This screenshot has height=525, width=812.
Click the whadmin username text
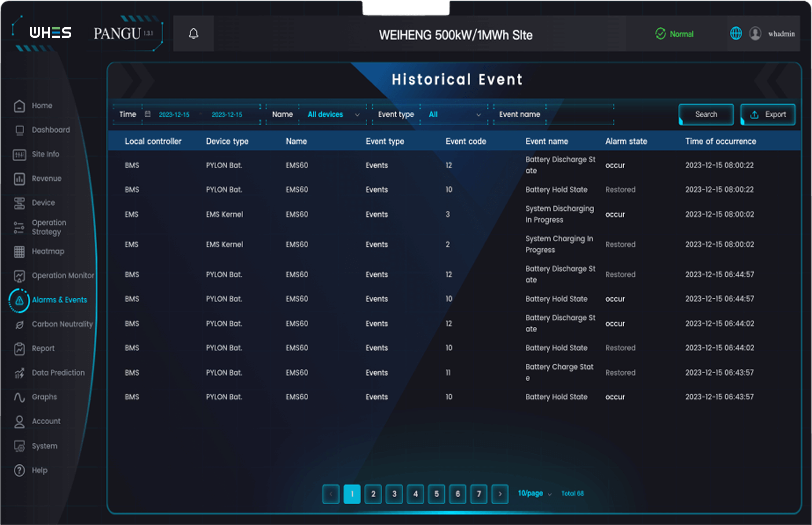781,33
